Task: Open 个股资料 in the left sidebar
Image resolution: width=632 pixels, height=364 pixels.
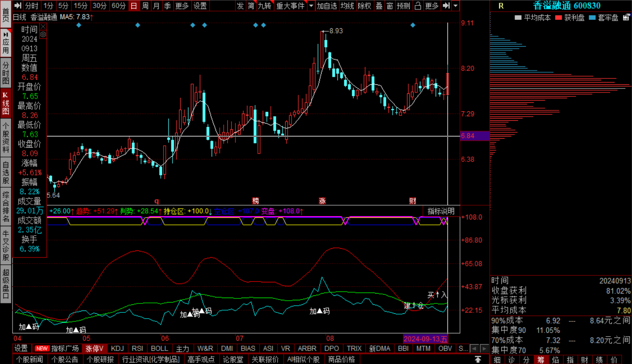Action: click(x=6, y=138)
